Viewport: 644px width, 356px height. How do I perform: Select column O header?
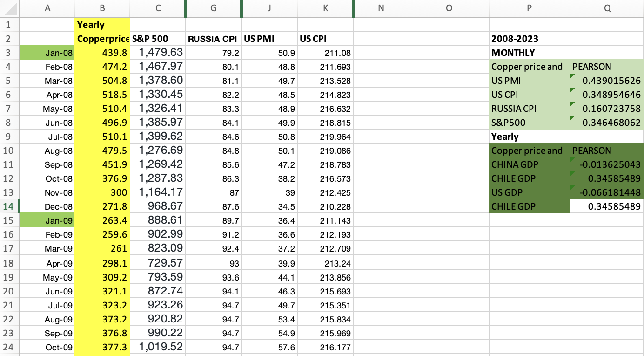[x=449, y=8]
